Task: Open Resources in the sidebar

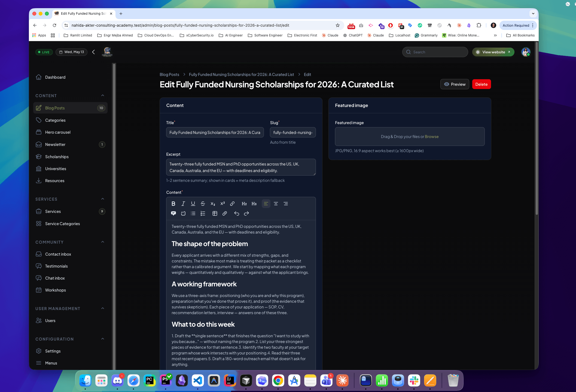Action: pyautogui.click(x=70, y=181)
